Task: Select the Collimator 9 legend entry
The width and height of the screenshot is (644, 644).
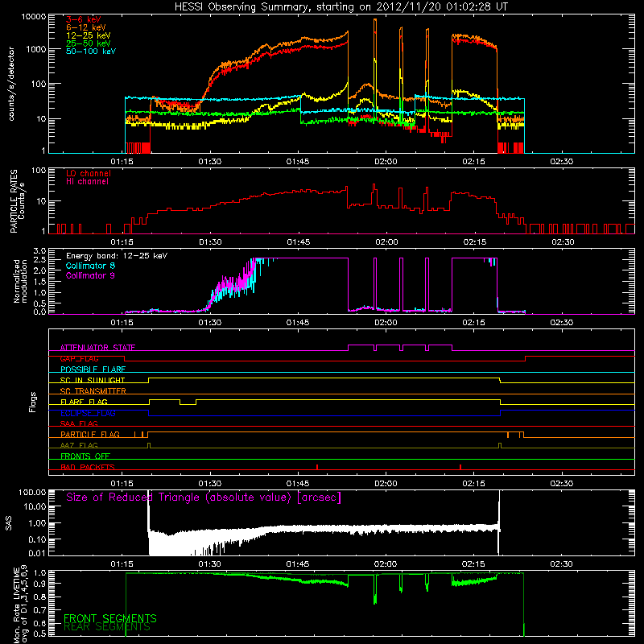Action: (x=90, y=275)
